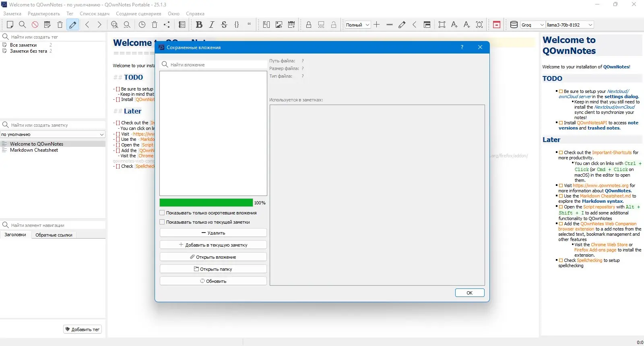The image size is (644, 346).
Task: Apply italic formatting with the I icon
Action: (x=212, y=25)
